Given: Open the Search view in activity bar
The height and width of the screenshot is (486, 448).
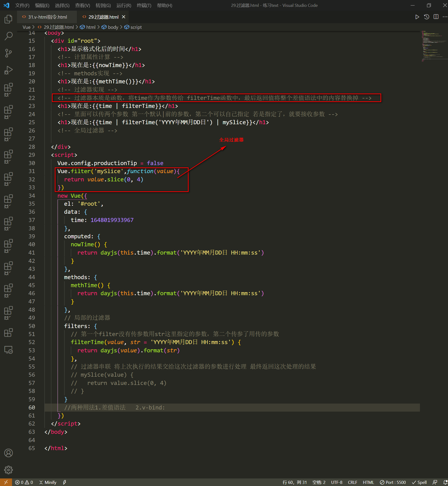Looking at the screenshot, I should 8,36.
